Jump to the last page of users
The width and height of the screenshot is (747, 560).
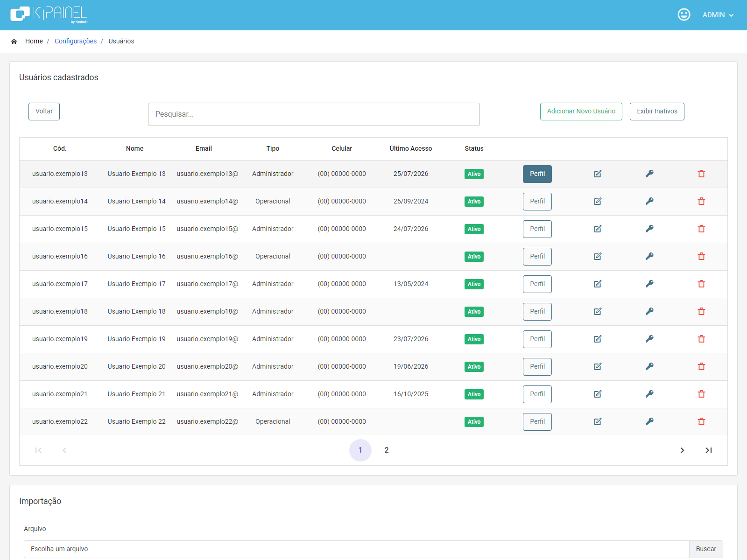709,450
